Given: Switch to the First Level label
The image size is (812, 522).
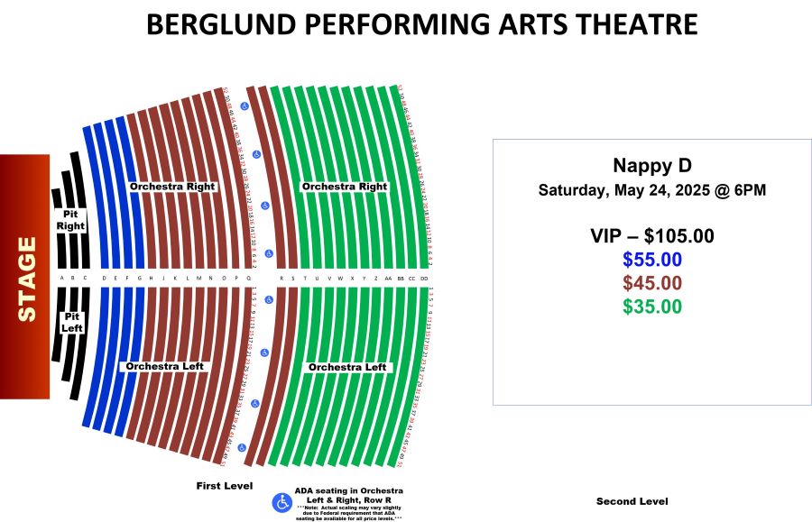Looking at the screenshot, I should click(x=225, y=486).
